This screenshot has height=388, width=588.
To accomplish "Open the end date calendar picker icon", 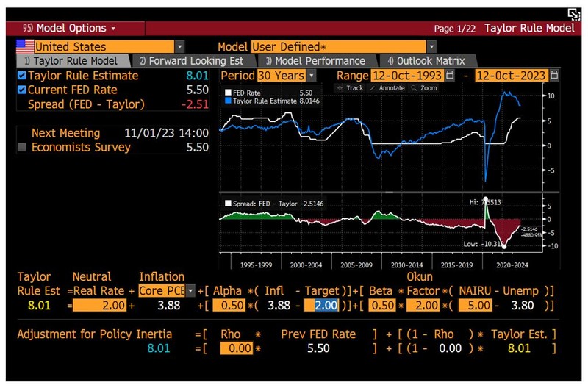I will (554, 76).
